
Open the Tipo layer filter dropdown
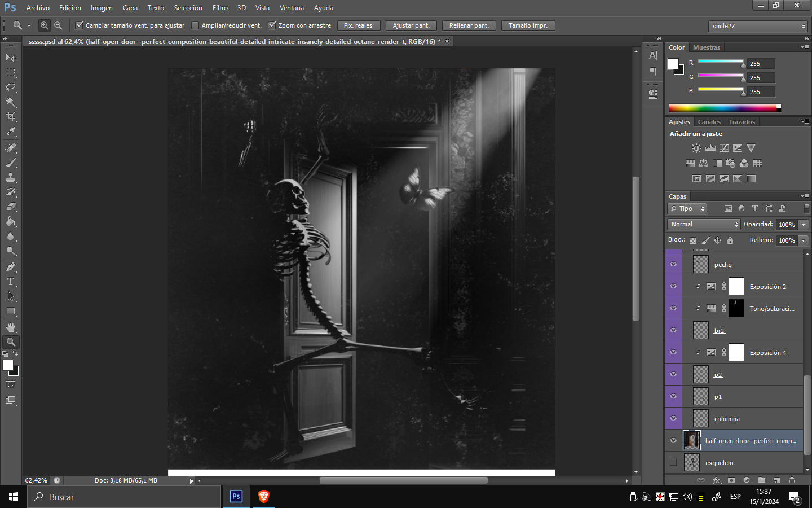[x=687, y=209]
